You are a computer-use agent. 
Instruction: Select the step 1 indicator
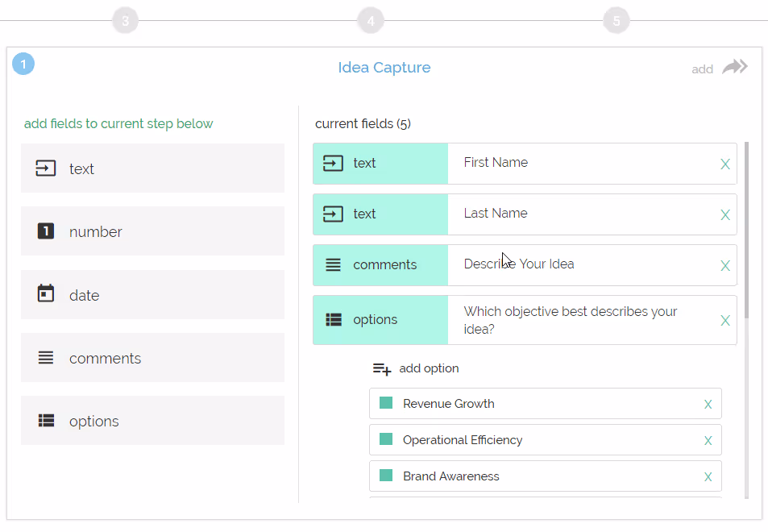coord(23,63)
